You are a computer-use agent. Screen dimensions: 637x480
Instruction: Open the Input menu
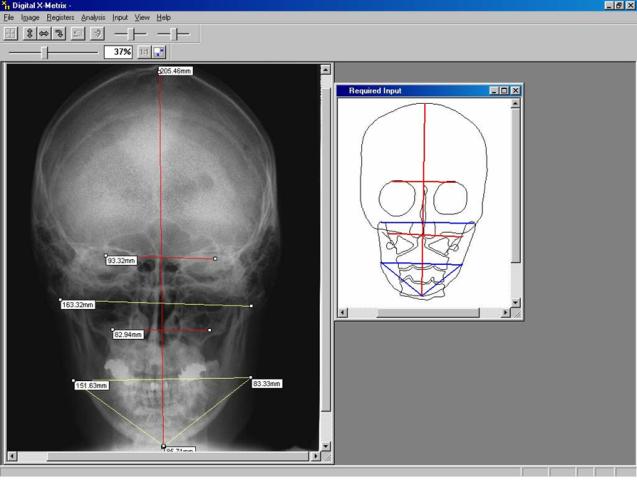point(120,17)
